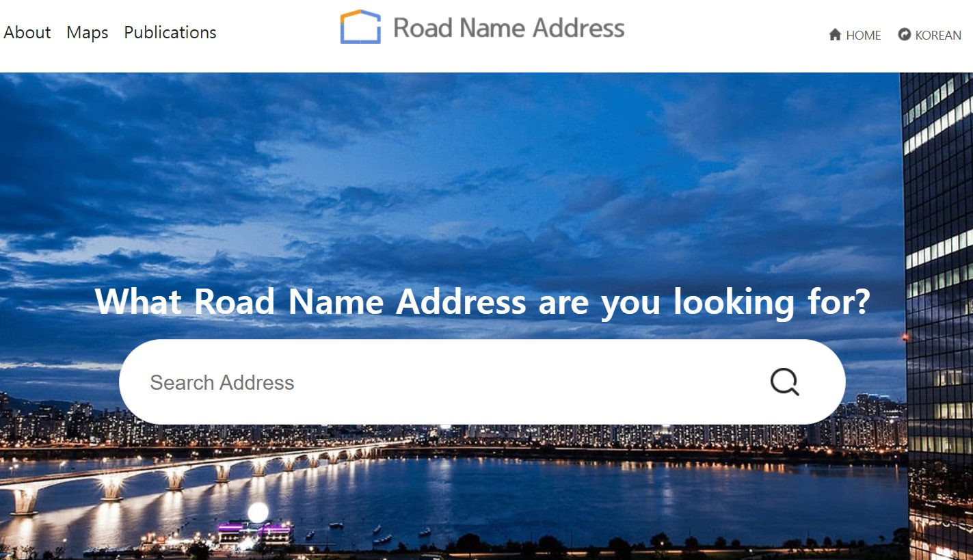Viewport: 973px width, 560px height.
Task: Click the house icon beside HOME
Action: point(835,35)
